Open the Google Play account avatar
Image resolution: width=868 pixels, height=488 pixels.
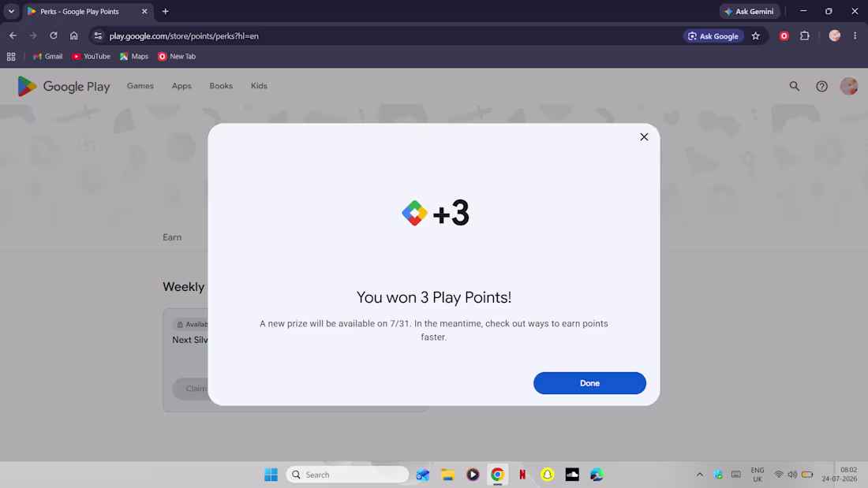tap(848, 86)
